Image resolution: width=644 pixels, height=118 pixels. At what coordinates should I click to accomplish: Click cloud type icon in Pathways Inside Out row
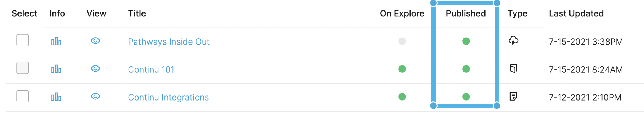(x=514, y=41)
